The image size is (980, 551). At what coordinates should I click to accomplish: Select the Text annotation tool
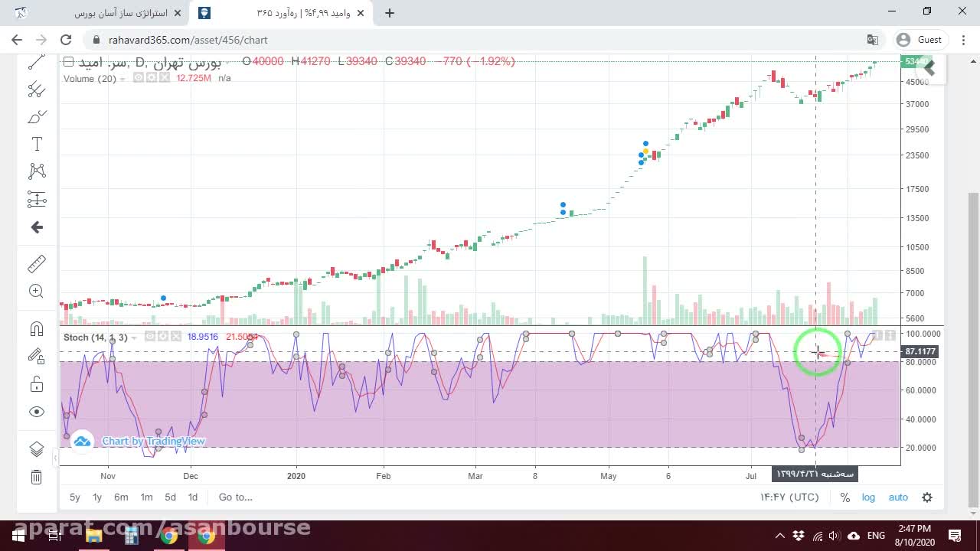[x=37, y=144]
